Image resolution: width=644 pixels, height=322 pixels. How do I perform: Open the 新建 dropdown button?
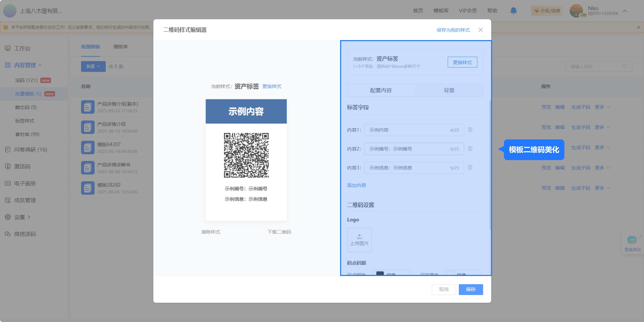(93, 66)
